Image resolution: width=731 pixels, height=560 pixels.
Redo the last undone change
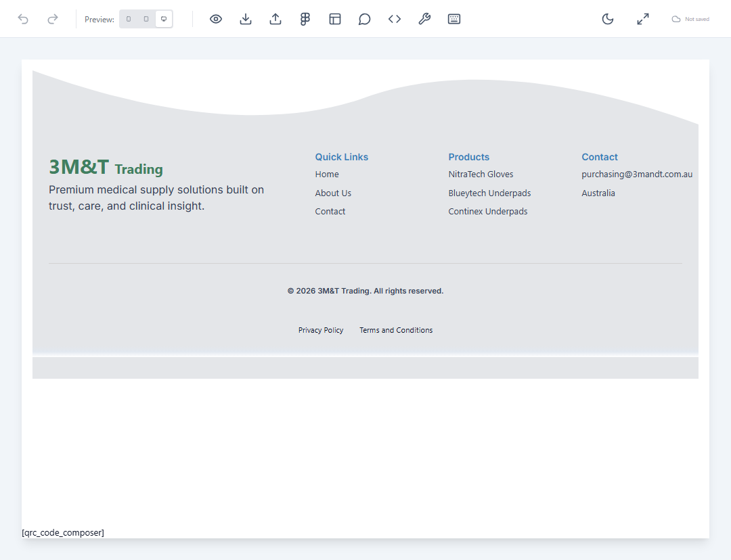pyautogui.click(x=53, y=19)
